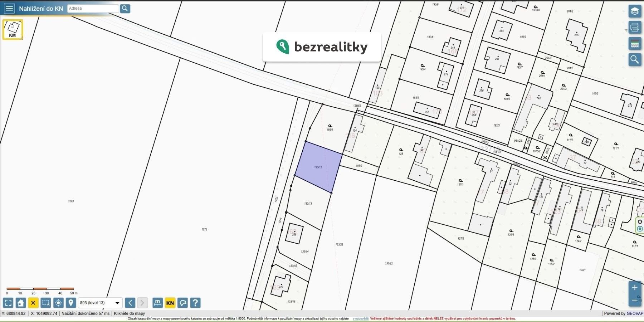Activate the place marker pin tool
The width and height of the screenshot is (644, 322).
(x=71, y=303)
